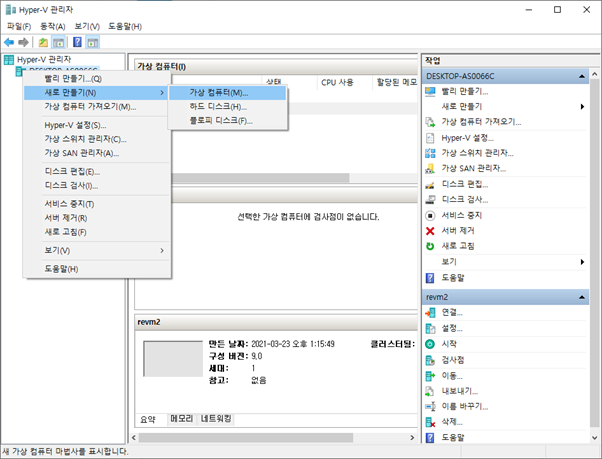Click the show/hide console tree toolbar icon
The height and width of the screenshot is (459, 602).
click(58, 42)
